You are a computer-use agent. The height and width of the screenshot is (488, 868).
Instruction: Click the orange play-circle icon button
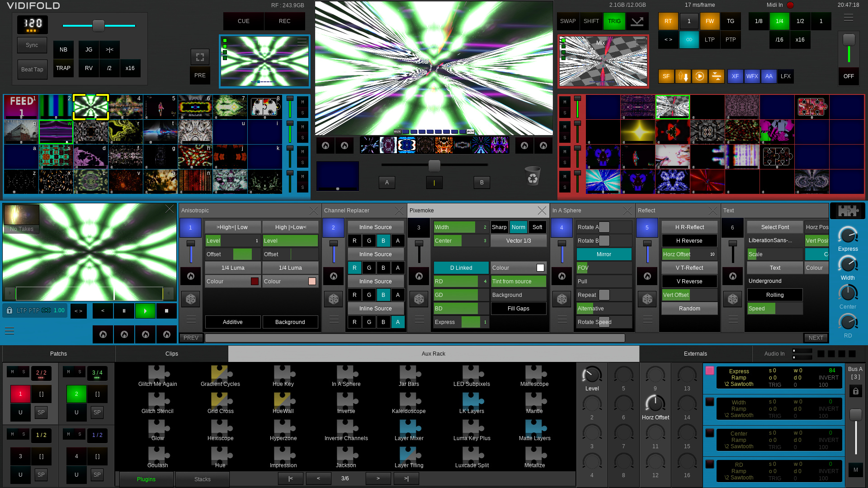(x=699, y=76)
